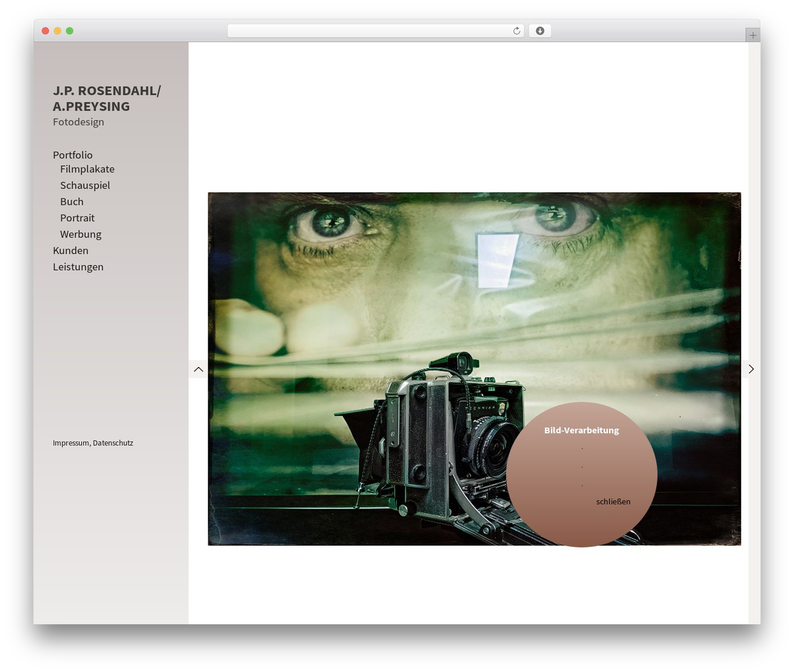Click the yellow minimize window button
794x672 pixels.
pyautogui.click(x=57, y=31)
